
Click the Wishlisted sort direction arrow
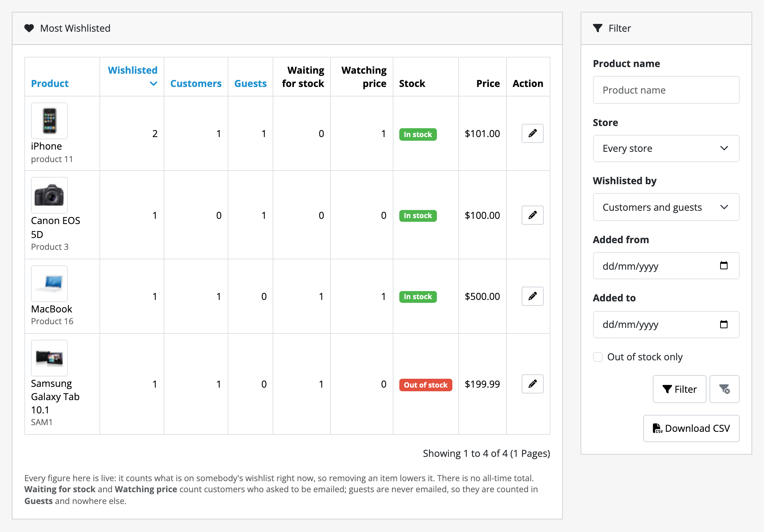tap(154, 84)
